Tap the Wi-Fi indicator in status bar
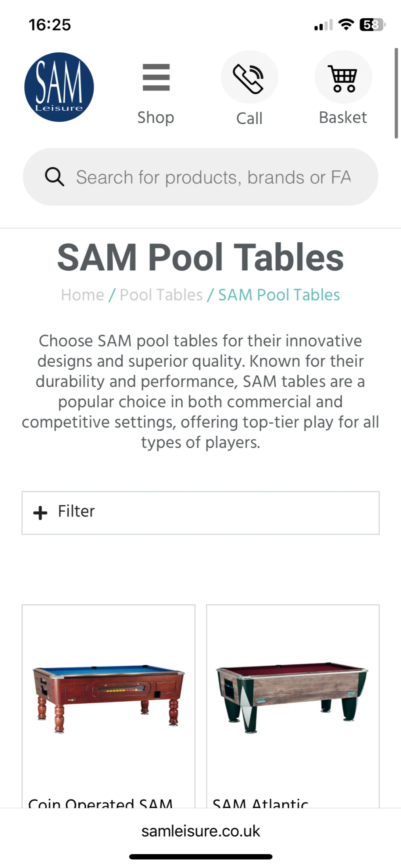 pos(346,25)
